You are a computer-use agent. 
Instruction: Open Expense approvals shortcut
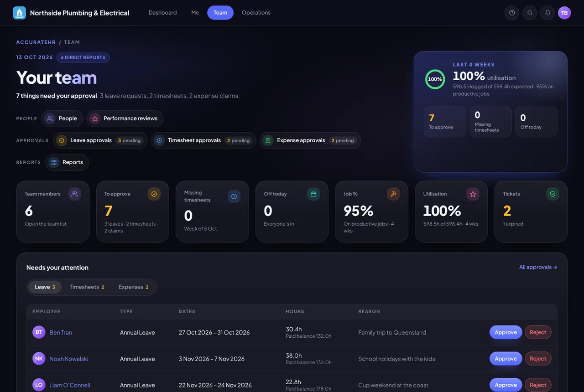click(x=310, y=140)
